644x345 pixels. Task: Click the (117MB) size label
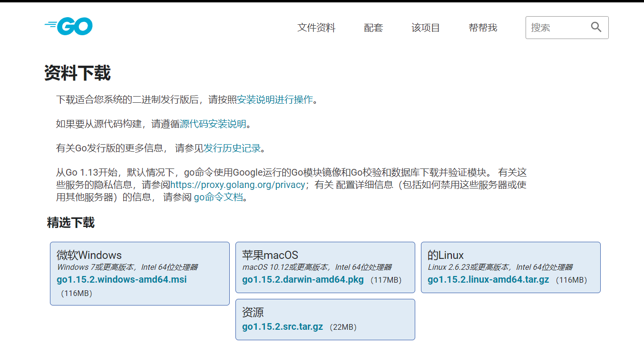point(385,280)
